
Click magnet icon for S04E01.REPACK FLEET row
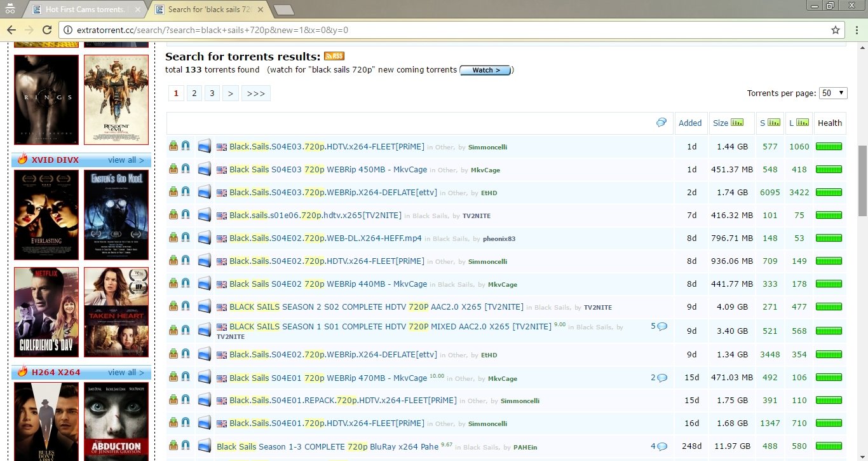coord(185,401)
